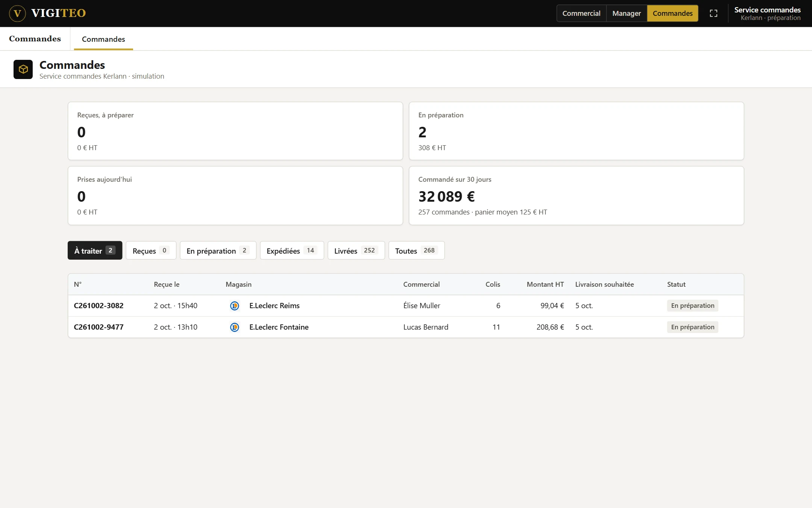This screenshot has height=508, width=812.
Task: Click the Montant HT column header
Action: 545,284
